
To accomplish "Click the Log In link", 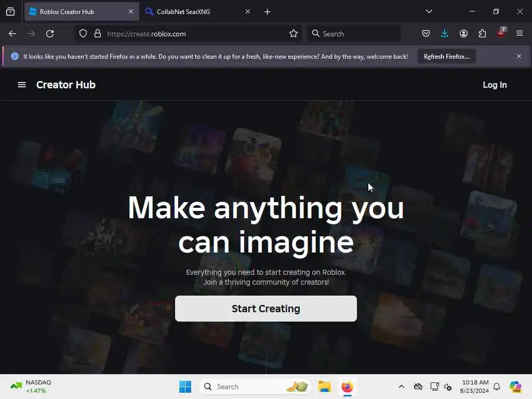I will [x=495, y=85].
